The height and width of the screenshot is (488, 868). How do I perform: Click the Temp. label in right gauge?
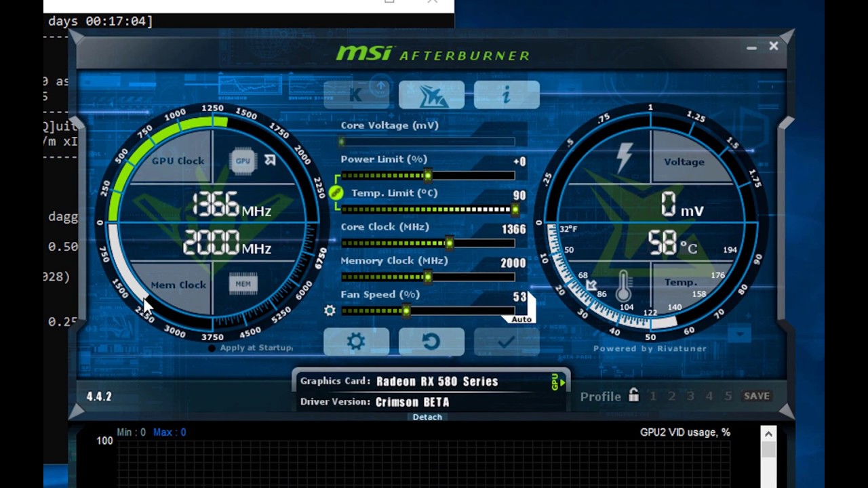point(680,282)
